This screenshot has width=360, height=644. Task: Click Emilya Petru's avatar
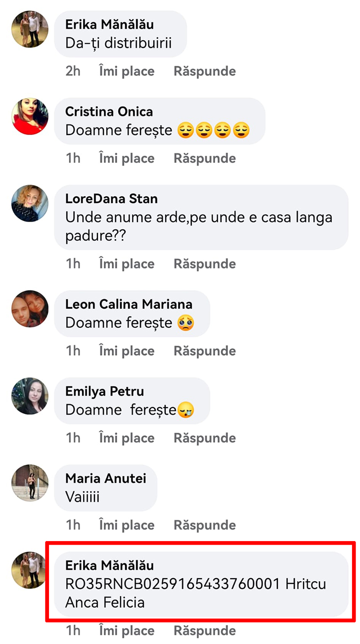30,396
